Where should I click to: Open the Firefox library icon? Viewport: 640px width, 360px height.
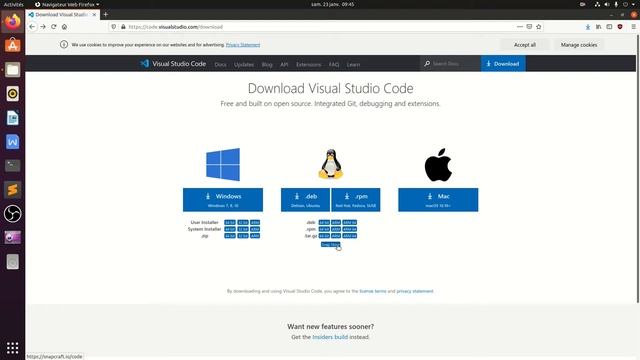[598, 27]
